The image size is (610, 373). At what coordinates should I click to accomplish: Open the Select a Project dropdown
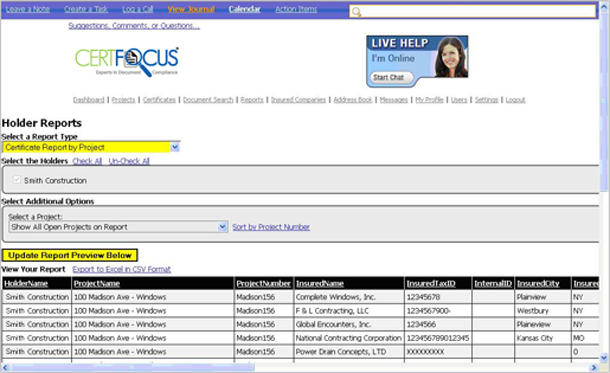pos(118,227)
